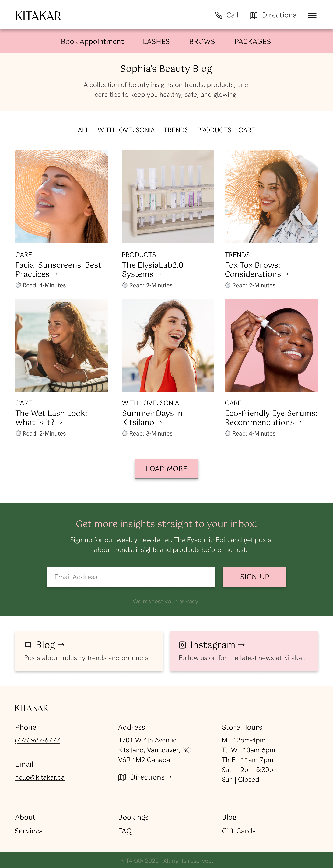Click the footer map icon near Directions

point(122,777)
